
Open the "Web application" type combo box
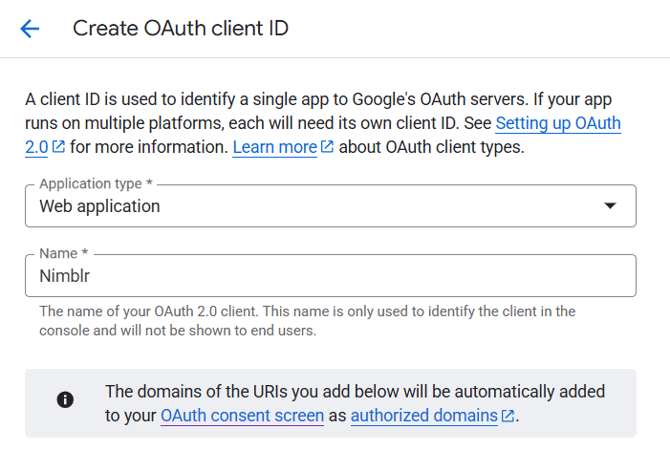click(x=330, y=206)
